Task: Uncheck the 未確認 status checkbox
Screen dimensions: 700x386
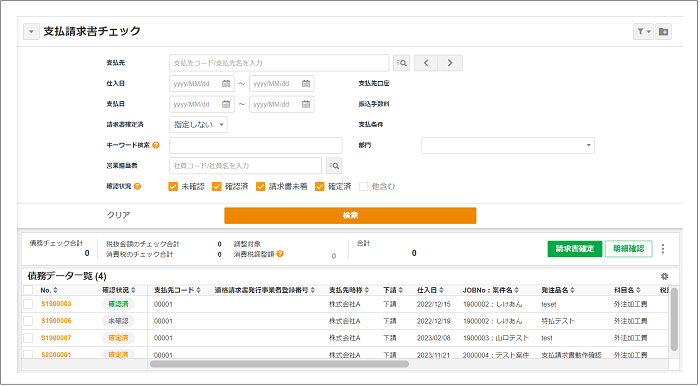Action: click(173, 187)
